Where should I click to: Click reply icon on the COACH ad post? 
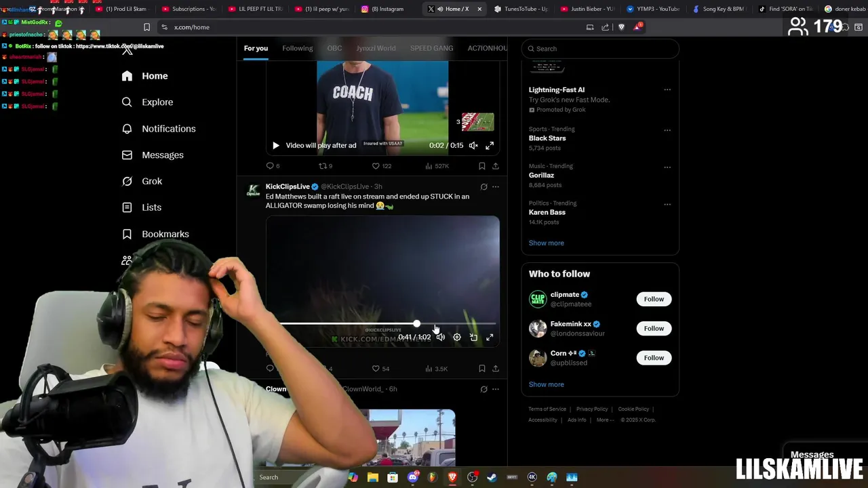tap(270, 166)
